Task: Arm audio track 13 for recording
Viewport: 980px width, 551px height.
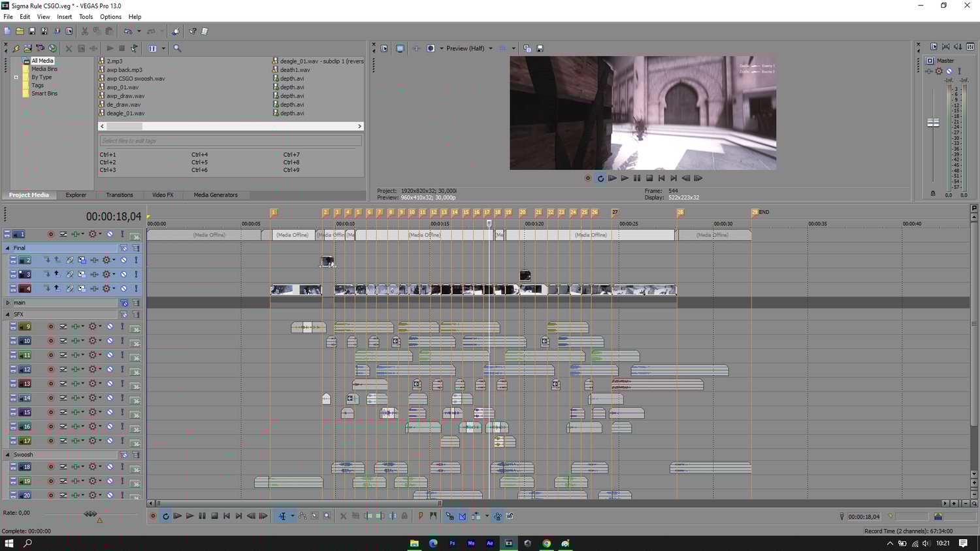Action: (51, 384)
